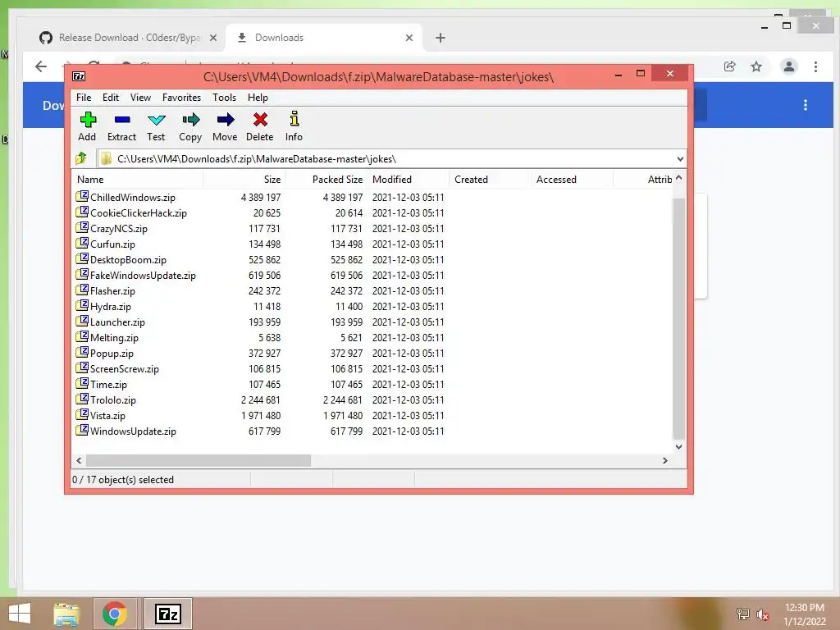
Task: Bookmark this page with the star
Action: 756,66
